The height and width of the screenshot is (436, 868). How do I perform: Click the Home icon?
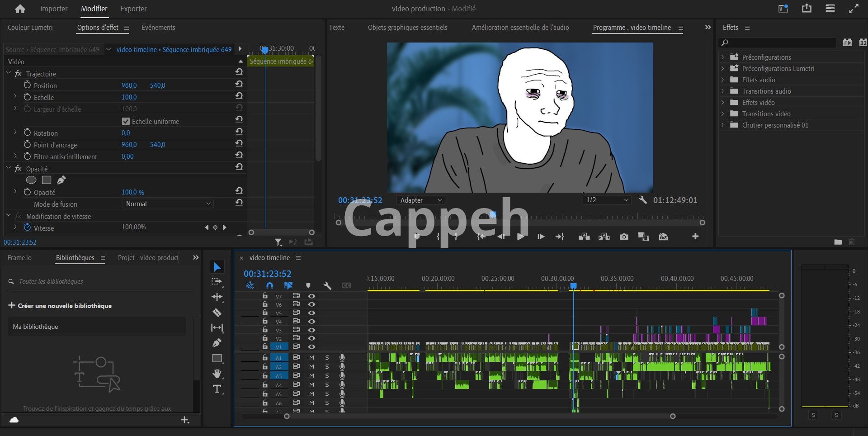(x=20, y=9)
